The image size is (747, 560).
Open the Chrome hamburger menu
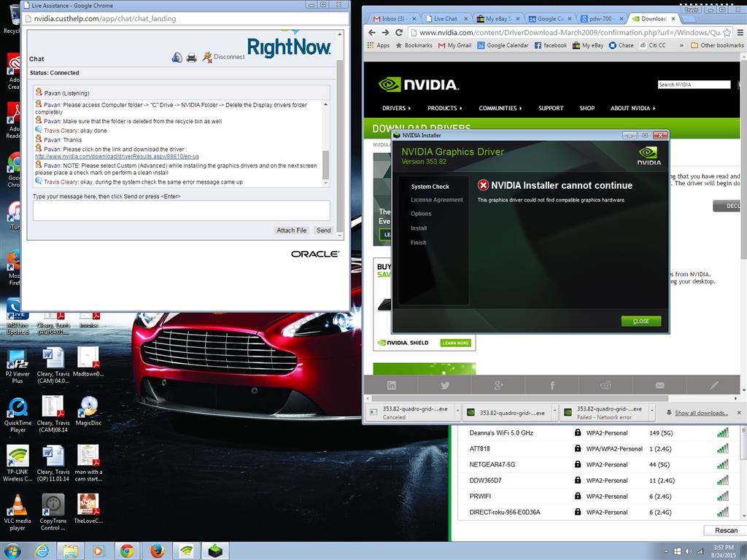[x=740, y=32]
